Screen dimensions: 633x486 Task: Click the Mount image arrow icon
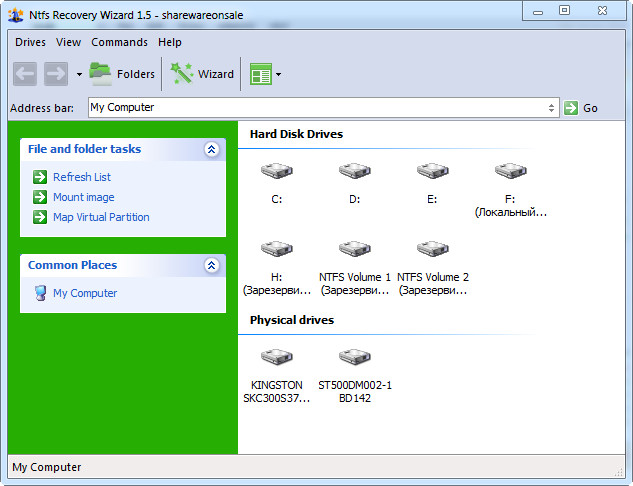40,197
